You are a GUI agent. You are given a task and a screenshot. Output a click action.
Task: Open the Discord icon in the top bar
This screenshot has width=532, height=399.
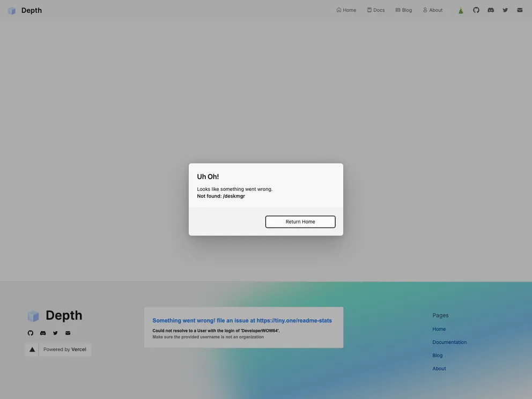(x=490, y=10)
